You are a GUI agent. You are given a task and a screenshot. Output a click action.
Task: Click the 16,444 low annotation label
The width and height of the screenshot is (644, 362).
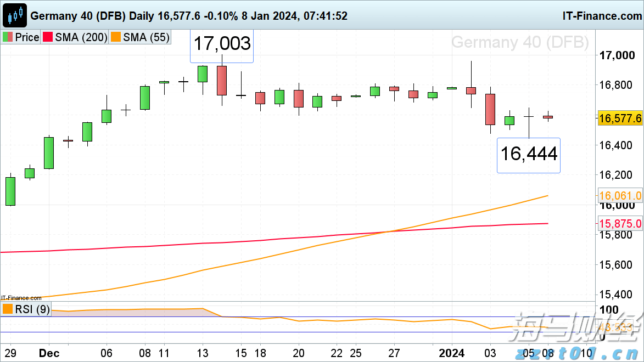coord(528,155)
